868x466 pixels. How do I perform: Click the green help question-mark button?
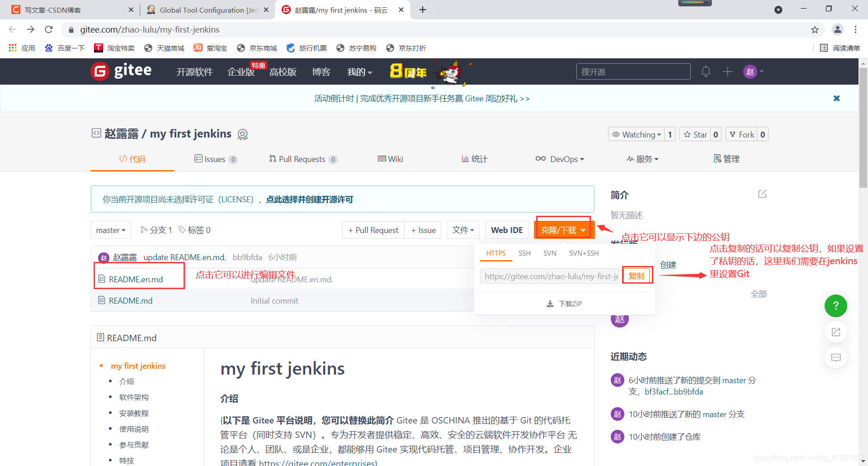[836, 306]
